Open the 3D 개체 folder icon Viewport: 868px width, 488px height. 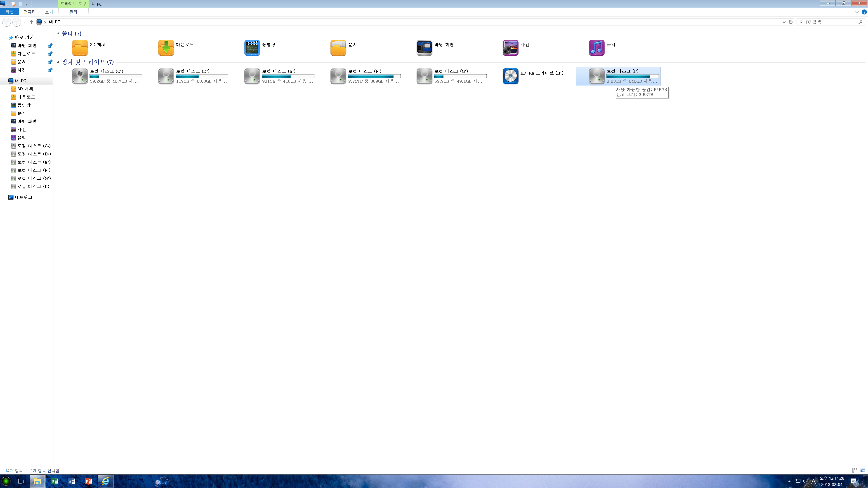[80, 48]
